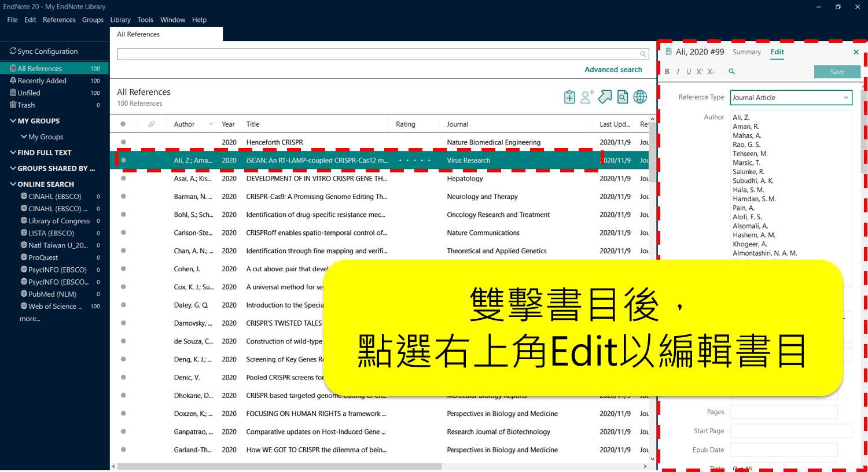Screen dimensions: 868x472
Task: Click the vertical scrollbar of reference list
Action: tap(652, 153)
